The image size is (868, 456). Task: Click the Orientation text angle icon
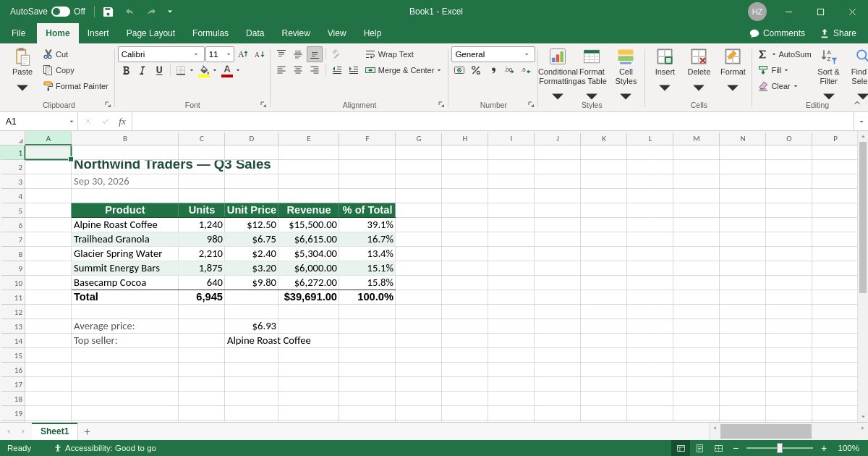click(x=336, y=54)
